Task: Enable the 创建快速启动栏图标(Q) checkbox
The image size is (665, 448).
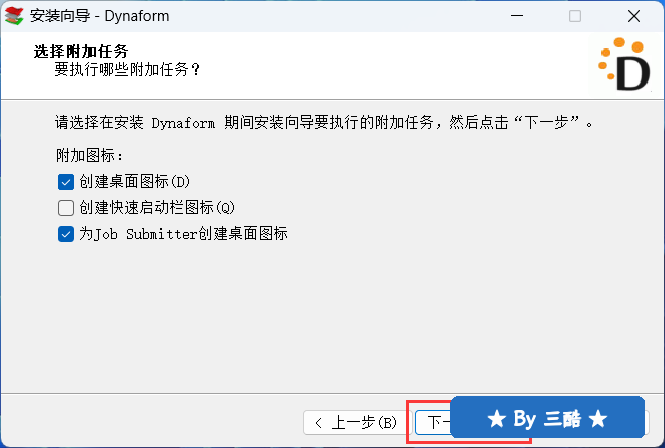Action: coord(66,208)
